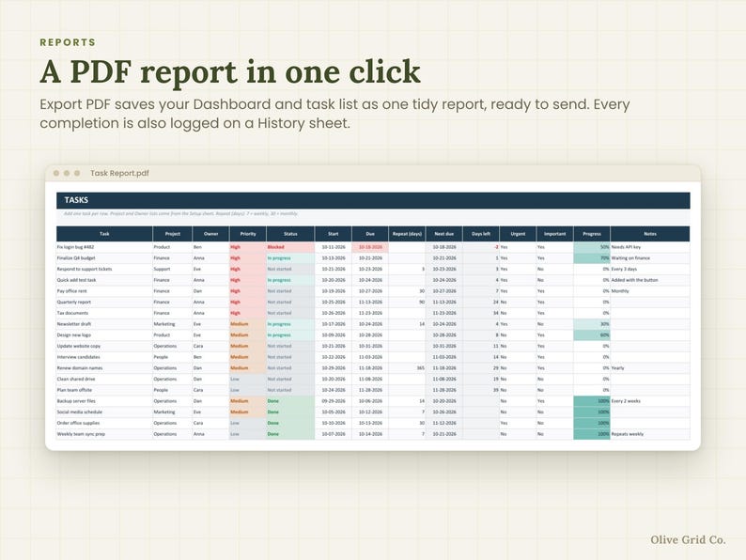The width and height of the screenshot is (746, 560).
Task: Select the Repeat (days) column header
Action: click(x=407, y=234)
